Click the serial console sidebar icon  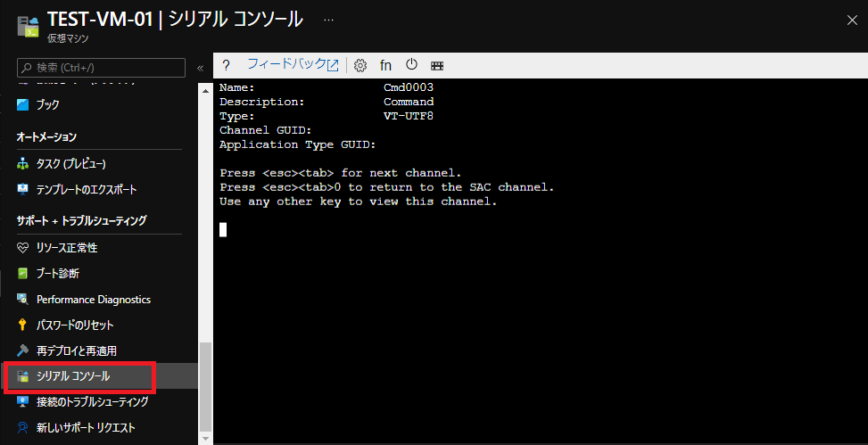(x=22, y=376)
